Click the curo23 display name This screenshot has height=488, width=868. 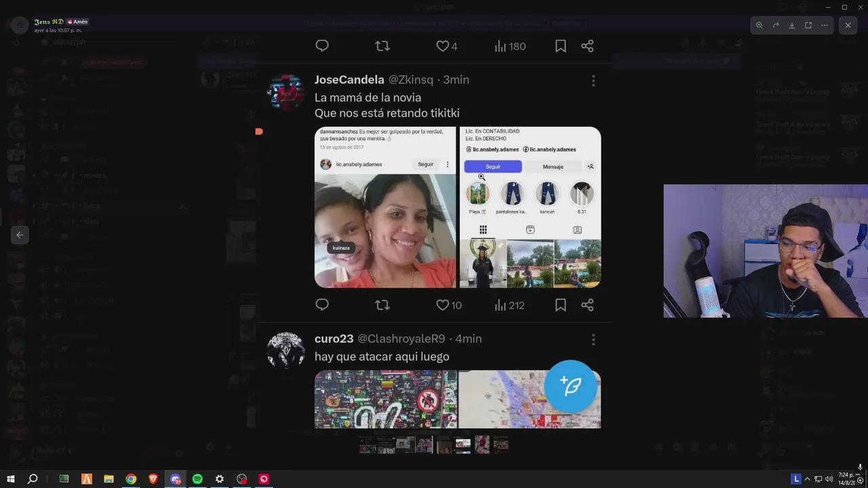click(x=334, y=339)
